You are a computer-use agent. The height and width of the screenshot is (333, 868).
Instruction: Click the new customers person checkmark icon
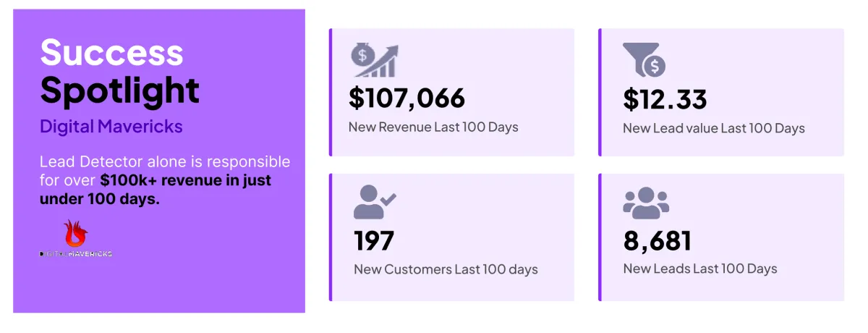point(375,202)
